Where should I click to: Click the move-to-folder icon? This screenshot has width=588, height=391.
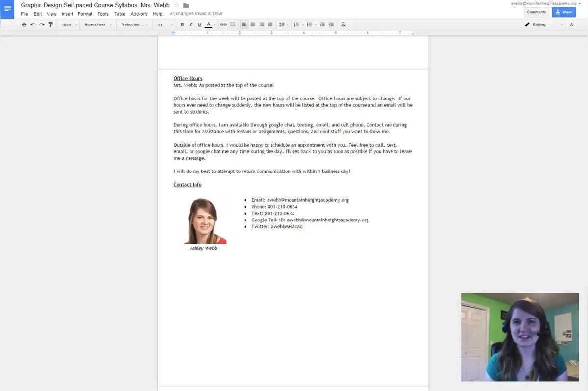186,5
